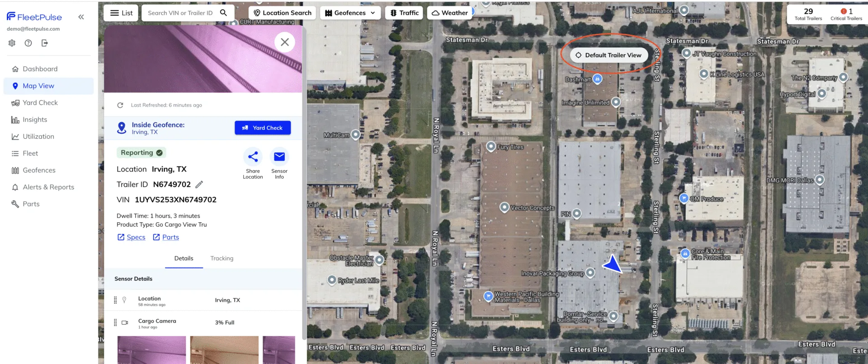
Task: Click Share Location icon
Action: click(x=253, y=157)
